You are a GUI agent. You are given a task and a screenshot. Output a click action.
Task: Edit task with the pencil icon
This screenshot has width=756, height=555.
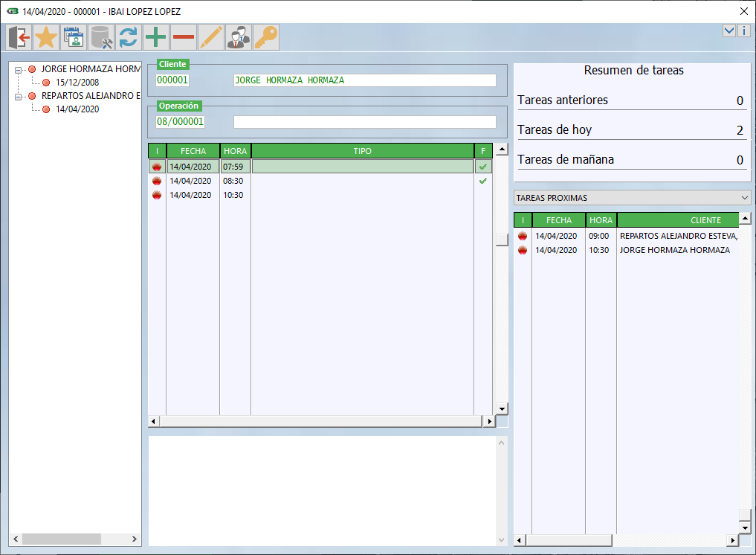coord(211,37)
